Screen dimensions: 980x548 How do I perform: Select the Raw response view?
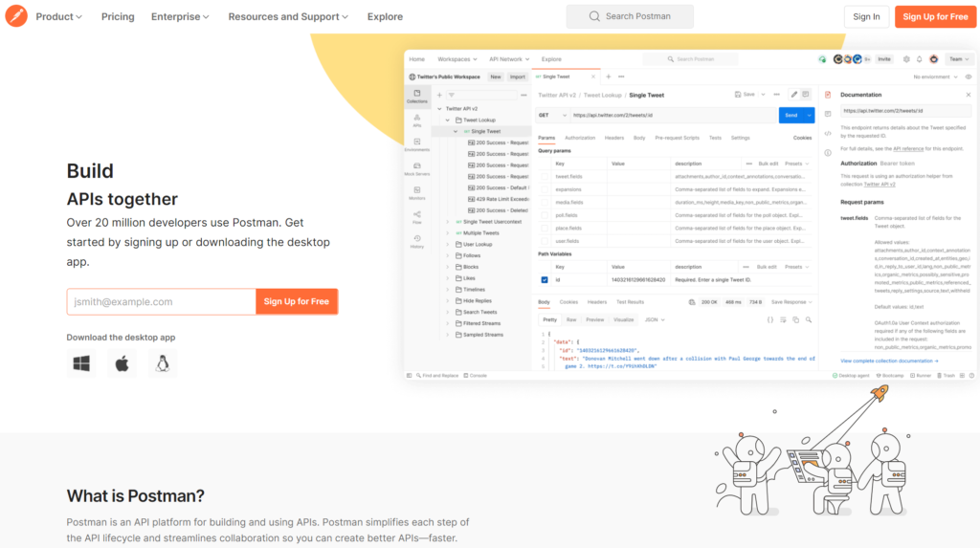(571, 320)
